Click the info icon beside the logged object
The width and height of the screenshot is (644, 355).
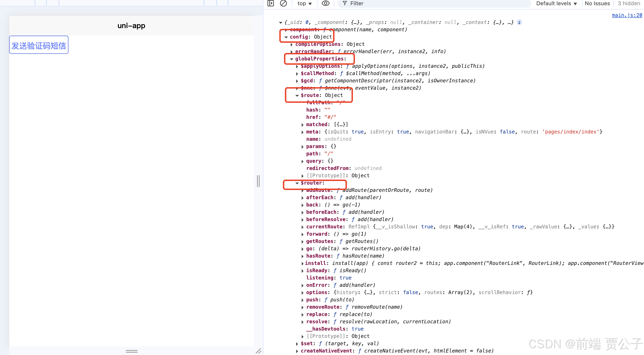[x=519, y=22]
